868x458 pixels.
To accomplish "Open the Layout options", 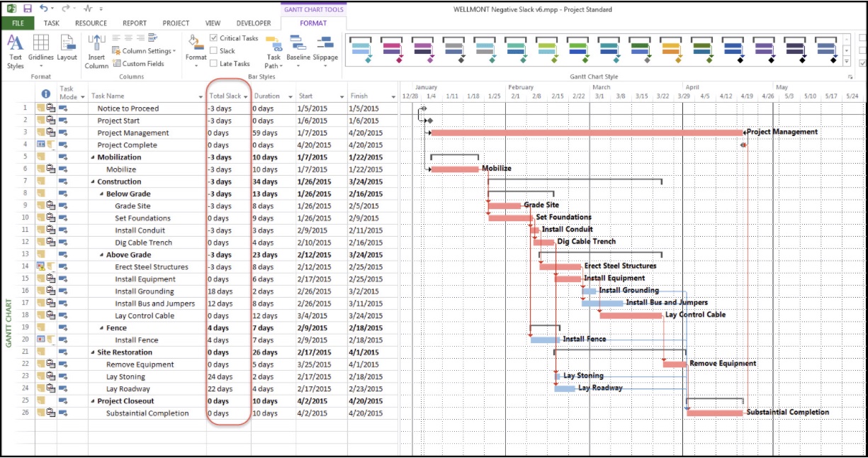I will click(67, 50).
